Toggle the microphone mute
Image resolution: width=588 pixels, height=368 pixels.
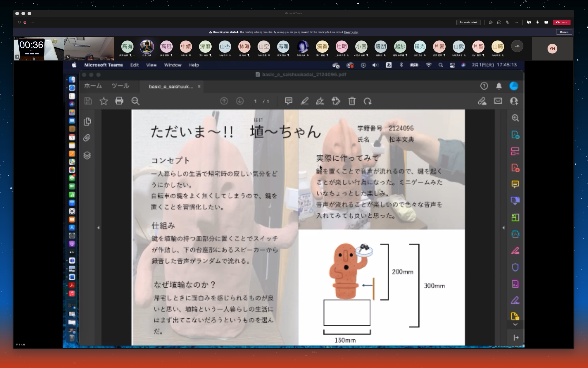pos(537,22)
